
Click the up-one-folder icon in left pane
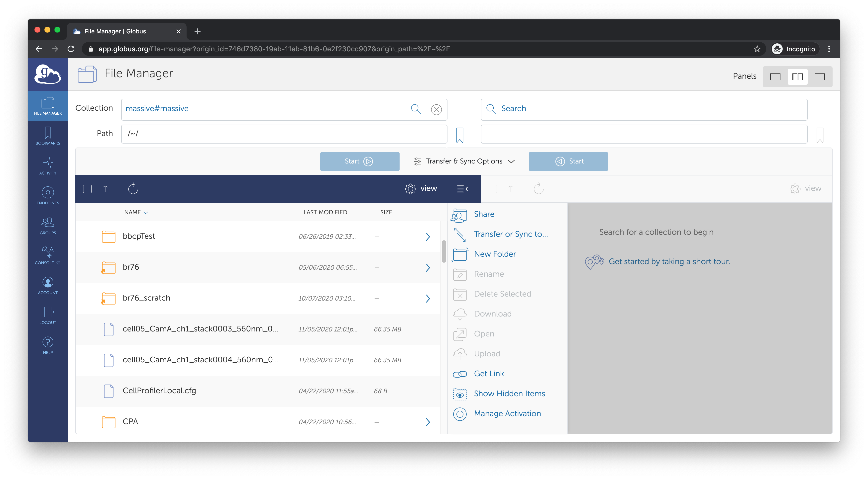click(107, 189)
